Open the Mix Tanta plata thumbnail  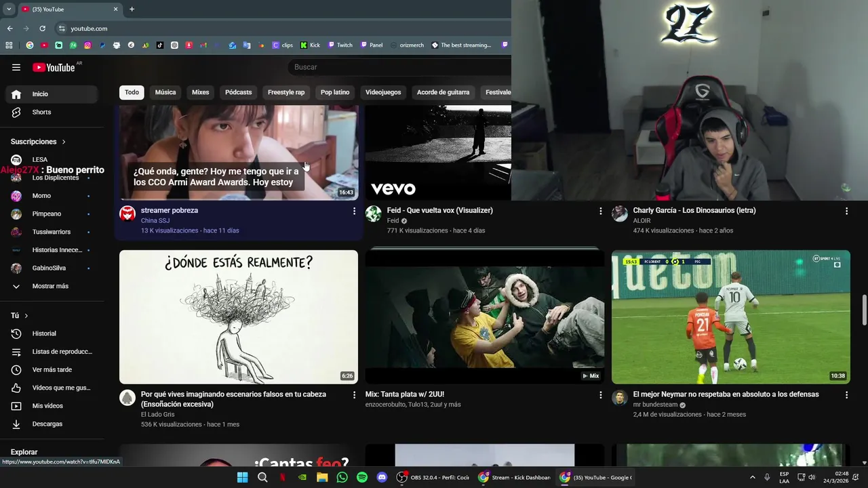click(x=485, y=317)
